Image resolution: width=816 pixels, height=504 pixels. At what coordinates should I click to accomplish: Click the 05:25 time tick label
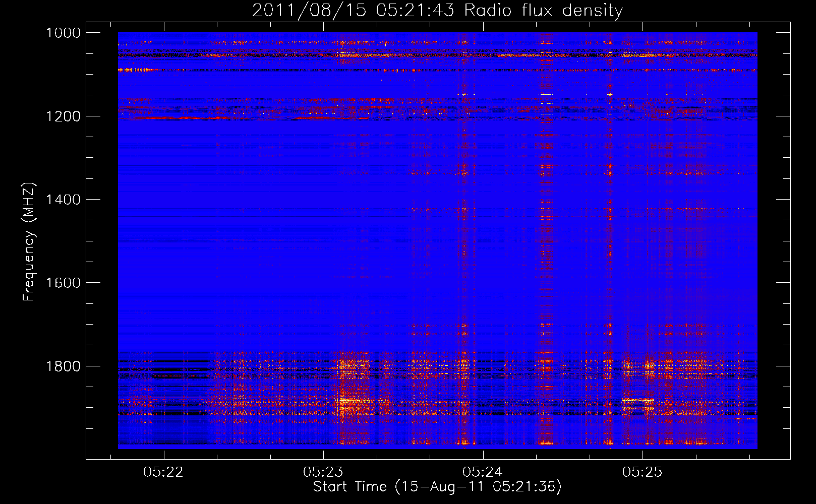pyautogui.click(x=643, y=472)
